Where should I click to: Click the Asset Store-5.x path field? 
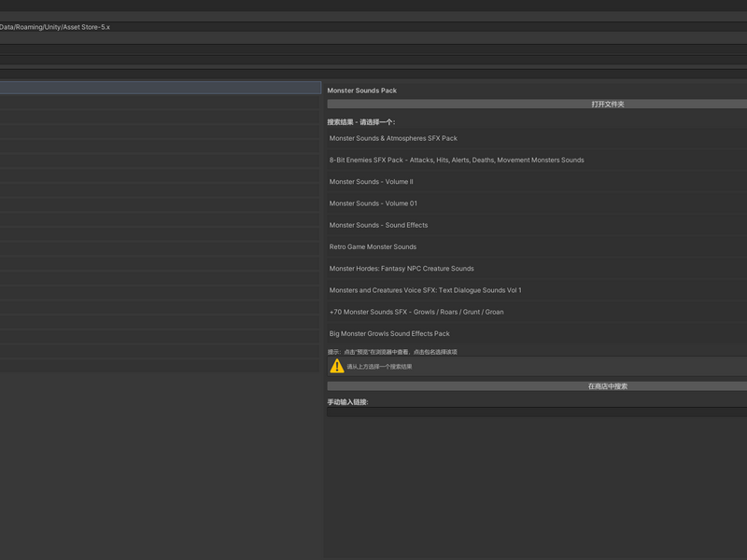pos(373,27)
